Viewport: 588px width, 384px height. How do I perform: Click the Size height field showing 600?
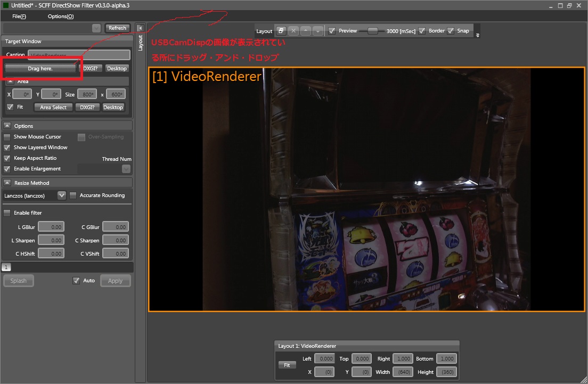(x=116, y=94)
